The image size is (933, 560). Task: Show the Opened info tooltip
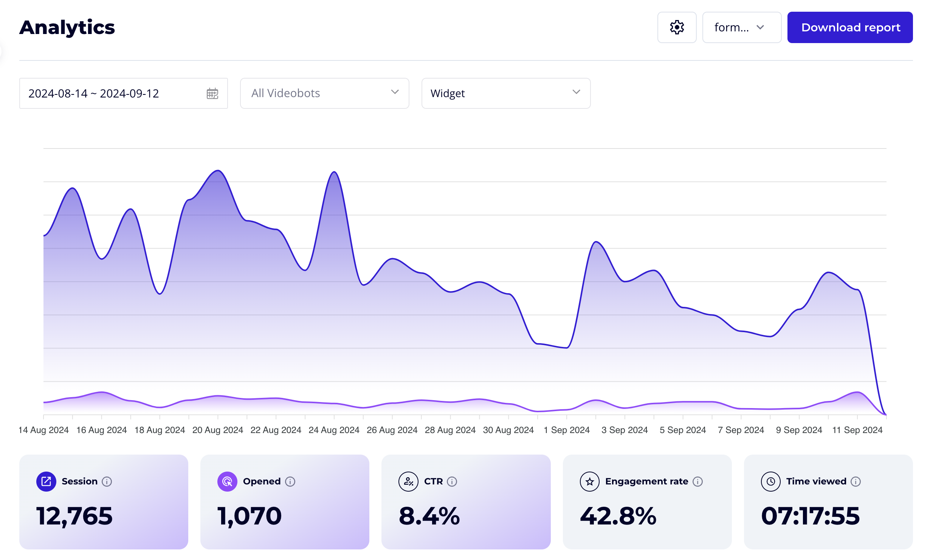pyautogui.click(x=290, y=481)
